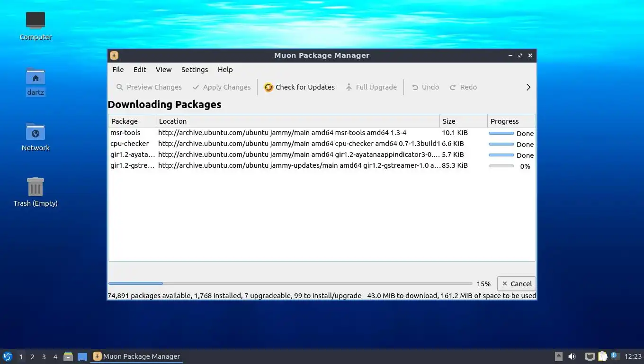Switch to workspace 4
Viewport: 644px width, 364px height.
coord(55,357)
